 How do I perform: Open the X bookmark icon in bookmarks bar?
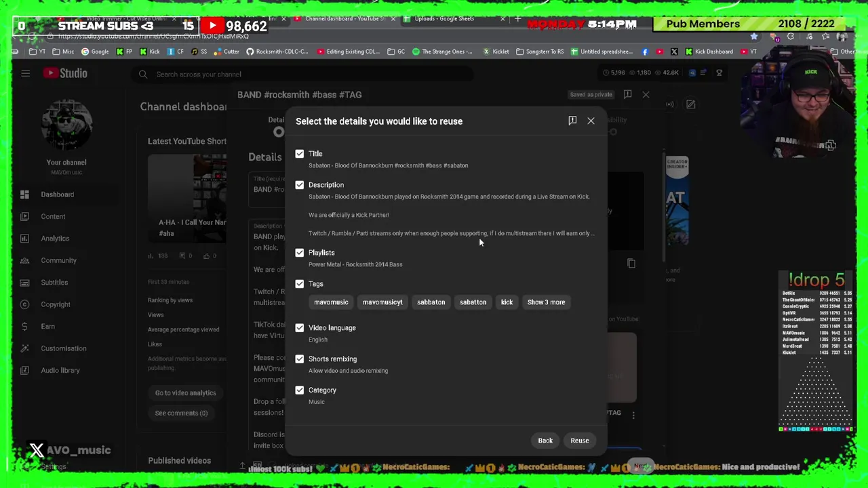(674, 52)
